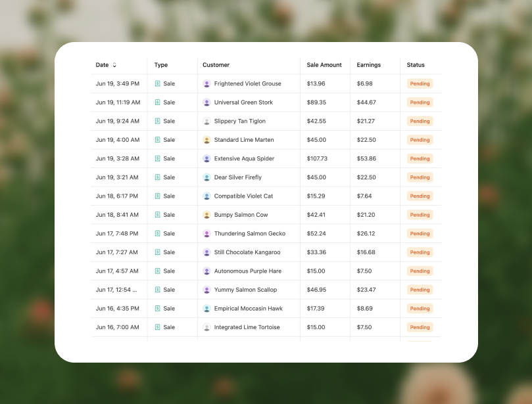Click sale receipt icon for Jun 16, 4:35 PM

tap(157, 309)
